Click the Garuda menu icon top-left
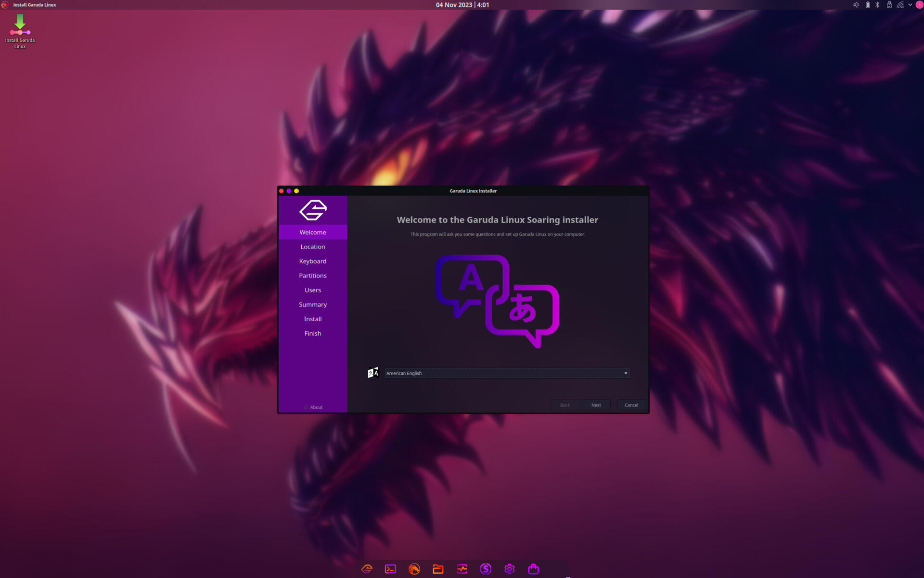 [x=5, y=5]
